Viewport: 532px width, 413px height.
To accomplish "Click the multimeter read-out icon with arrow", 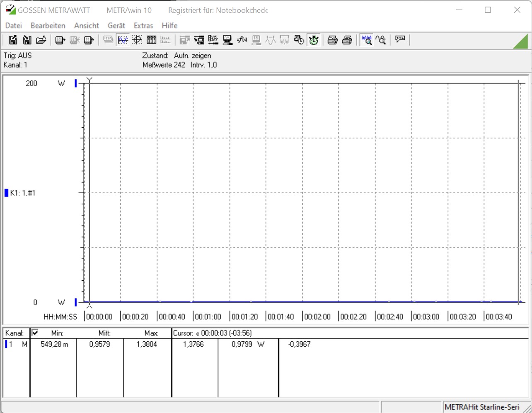I will (60, 40).
